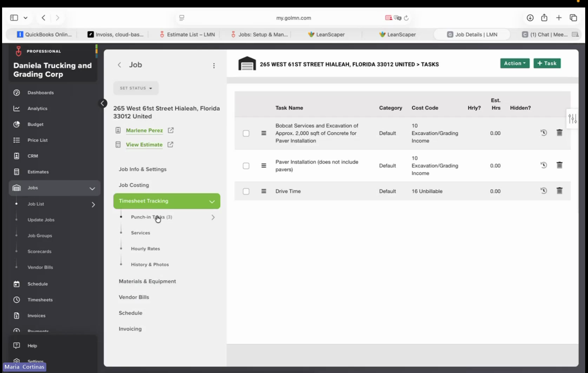Viewport: 588px width, 373px height.
Task: Delete the Drive Time task
Action: tap(560, 191)
